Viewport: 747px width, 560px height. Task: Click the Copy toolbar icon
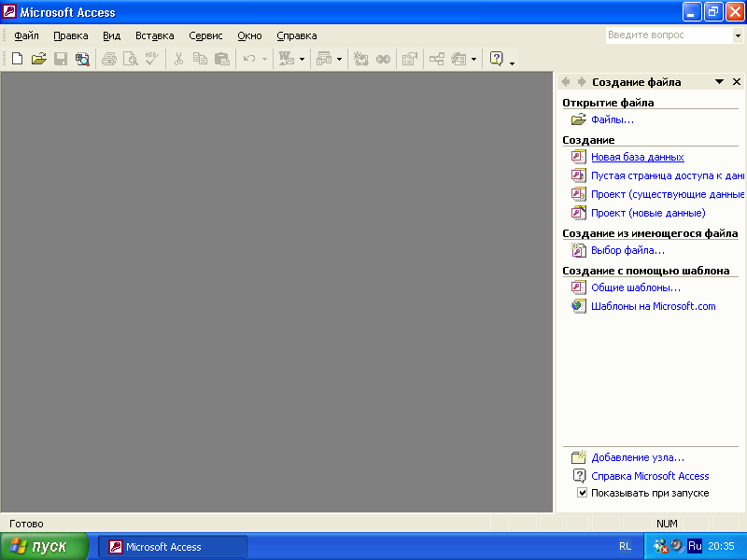point(200,59)
